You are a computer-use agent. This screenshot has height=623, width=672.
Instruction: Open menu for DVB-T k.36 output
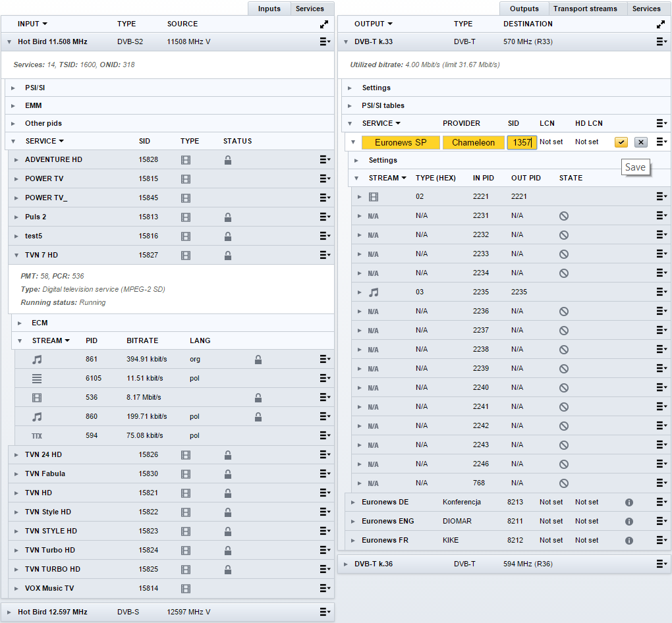pyautogui.click(x=661, y=564)
